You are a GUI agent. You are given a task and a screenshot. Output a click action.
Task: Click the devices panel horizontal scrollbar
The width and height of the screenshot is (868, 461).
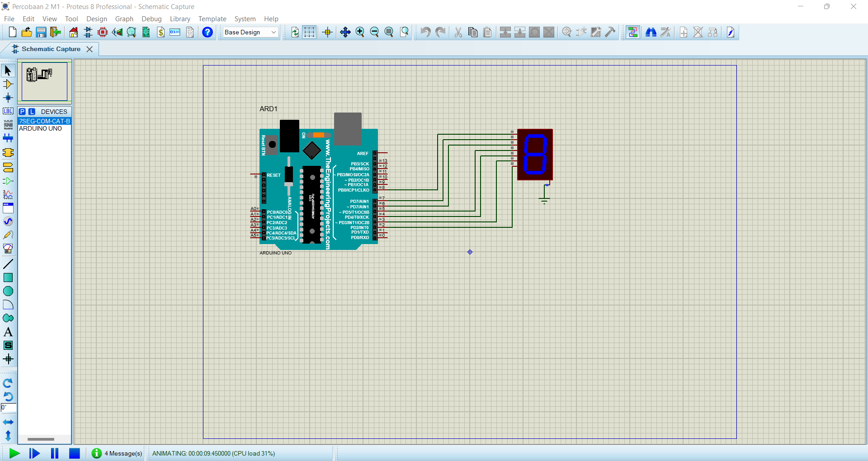pos(41,439)
